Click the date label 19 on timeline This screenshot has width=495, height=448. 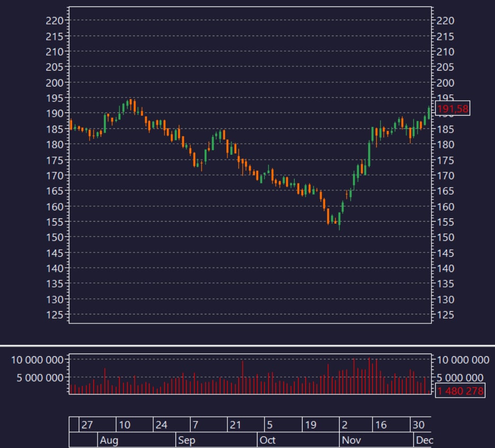point(311,425)
